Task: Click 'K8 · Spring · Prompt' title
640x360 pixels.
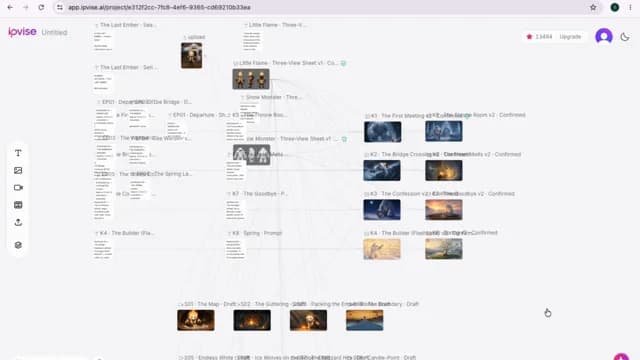Action: [x=257, y=233]
